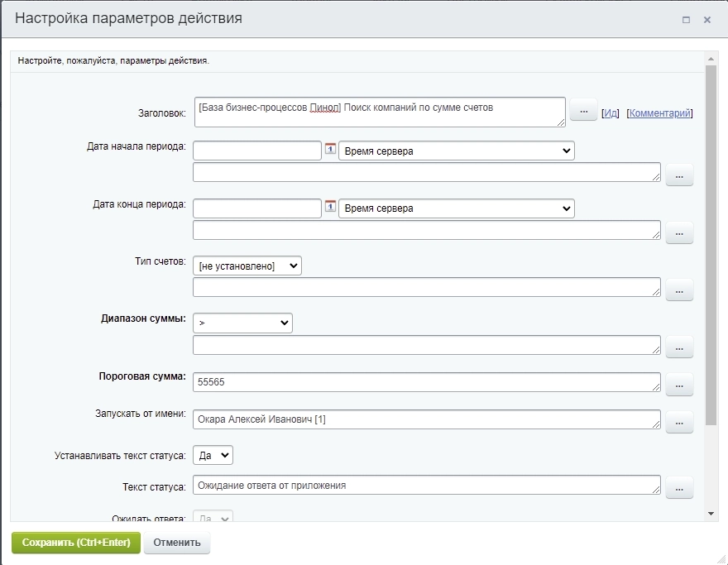Click the green 'Сохранить' button
728x565 pixels.
tap(76, 543)
